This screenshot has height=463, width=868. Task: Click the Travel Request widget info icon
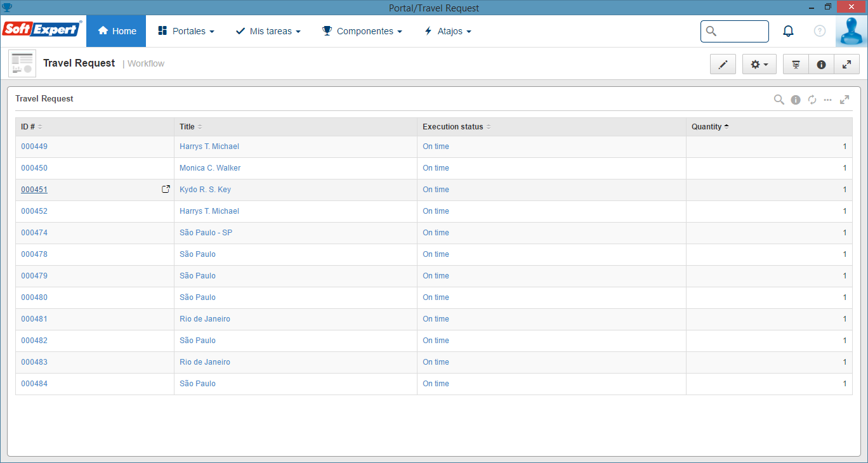[796, 100]
